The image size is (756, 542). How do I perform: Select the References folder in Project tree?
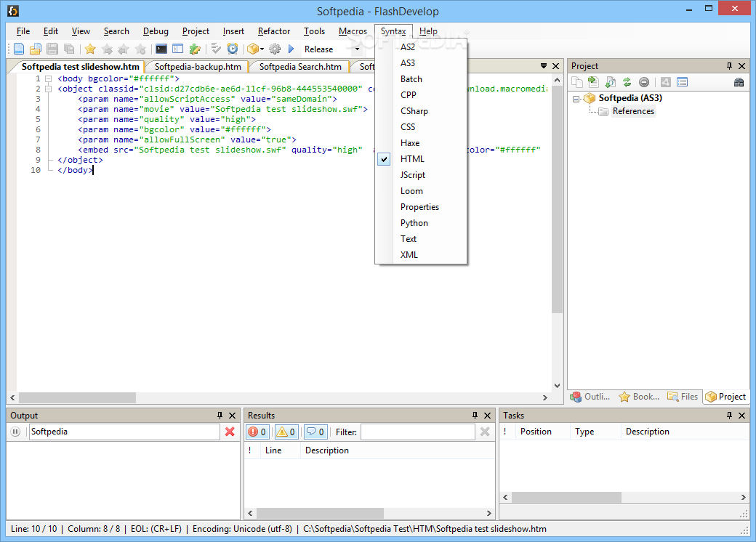(633, 111)
